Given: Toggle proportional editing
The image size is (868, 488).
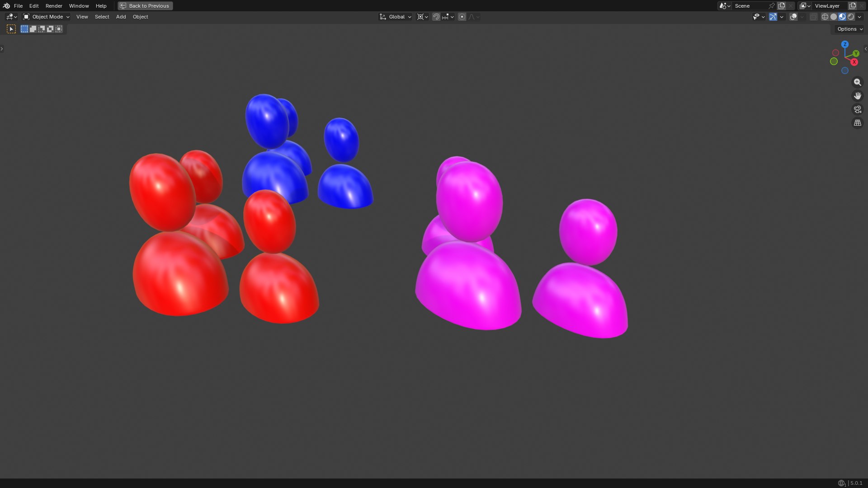Looking at the screenshot, I should click(462, 17).
